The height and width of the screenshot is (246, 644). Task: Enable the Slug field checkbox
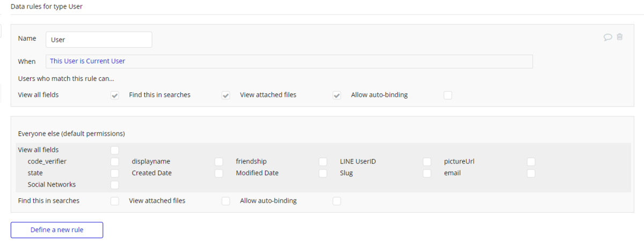point(427,173)
